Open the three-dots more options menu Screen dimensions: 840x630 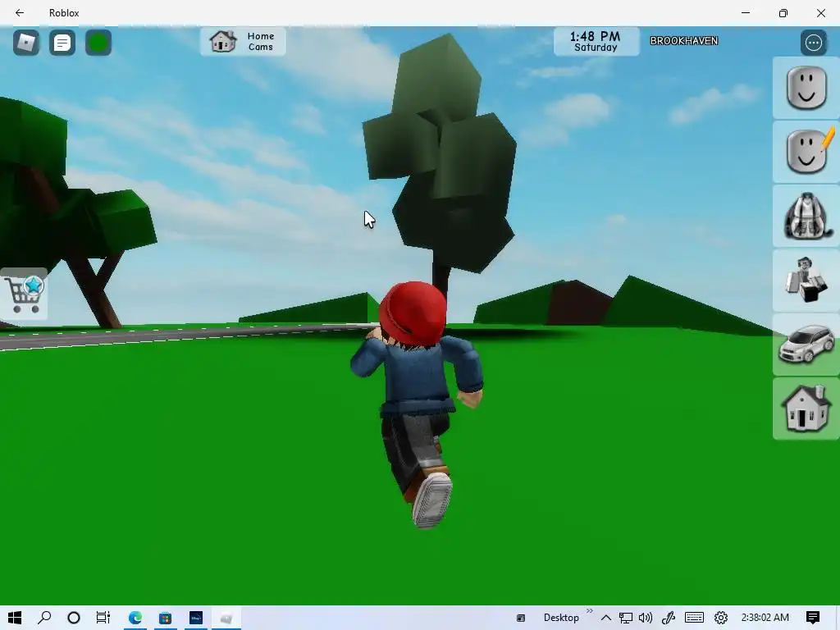point(814,43)
